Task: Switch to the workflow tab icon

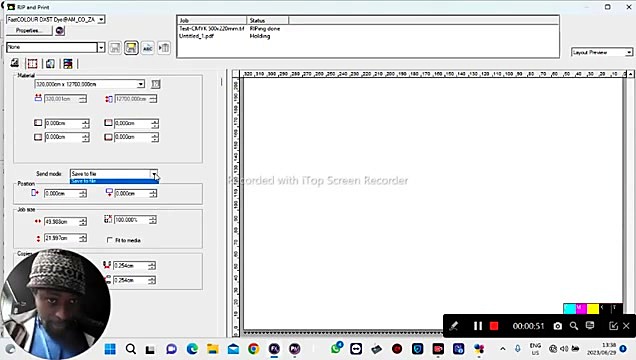Action: click(50, 63)
